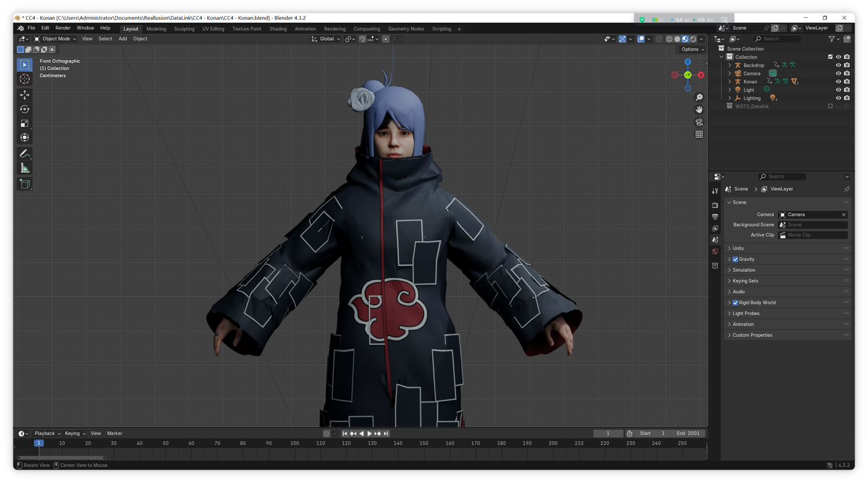Play the animation in the timeline
The height and width of the screenshot is (483, 868).
[370, 434]
